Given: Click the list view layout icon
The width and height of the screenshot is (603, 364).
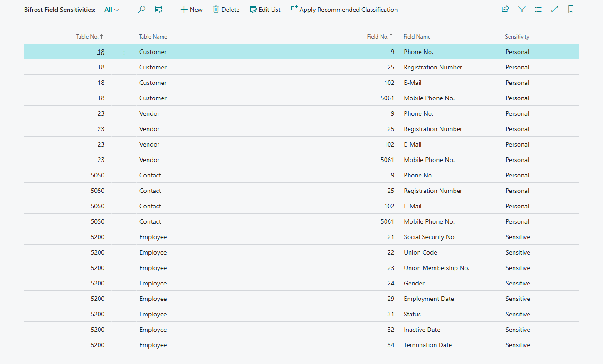Looking at the screenshot, I should 538,10.
